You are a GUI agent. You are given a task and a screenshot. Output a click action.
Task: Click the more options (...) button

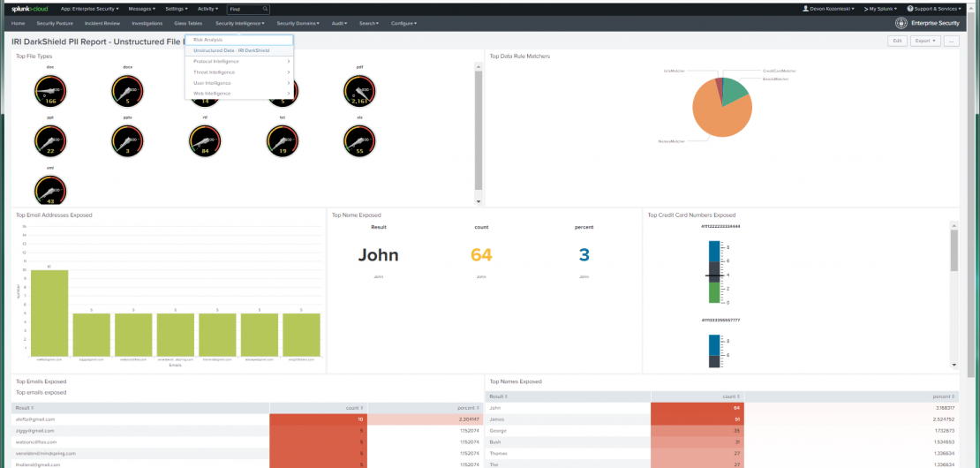point(952,41)
